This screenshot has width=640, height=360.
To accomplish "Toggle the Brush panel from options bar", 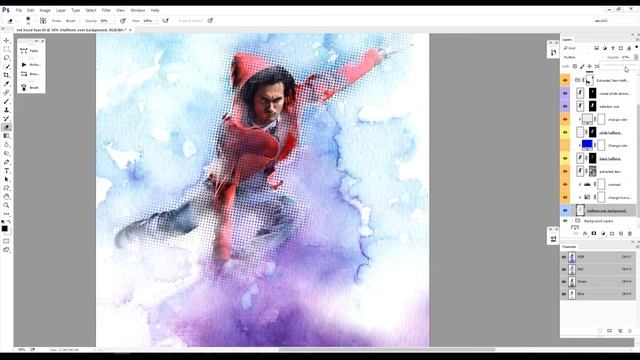I will point(43,20).
